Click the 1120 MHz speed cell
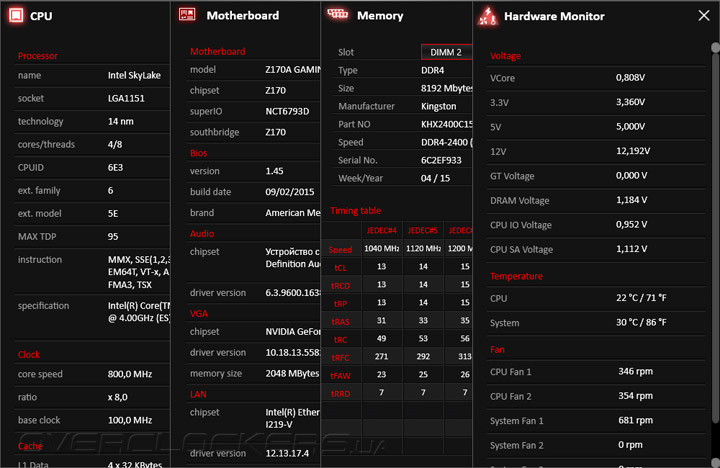Image resolution: width=720 pixels, height=468 pixels. pos(423,248)
